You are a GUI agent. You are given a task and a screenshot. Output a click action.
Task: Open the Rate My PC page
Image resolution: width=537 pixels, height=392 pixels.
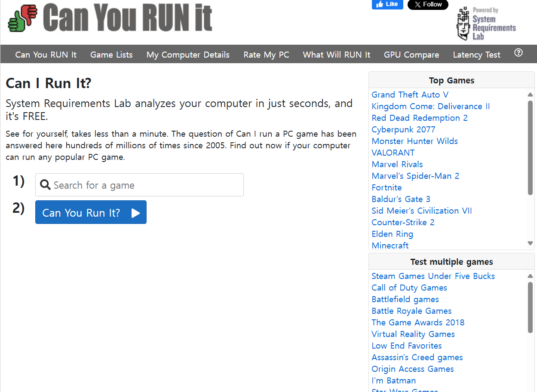266,55
